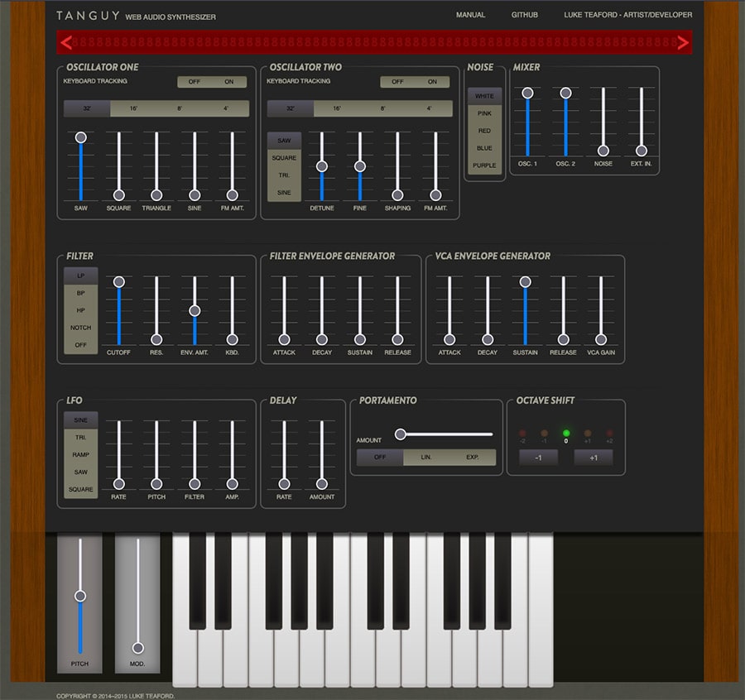This screenshot has width=745, height=700.
Task: Click the red right arrow on display bar
Action: [x=683, y=43]
